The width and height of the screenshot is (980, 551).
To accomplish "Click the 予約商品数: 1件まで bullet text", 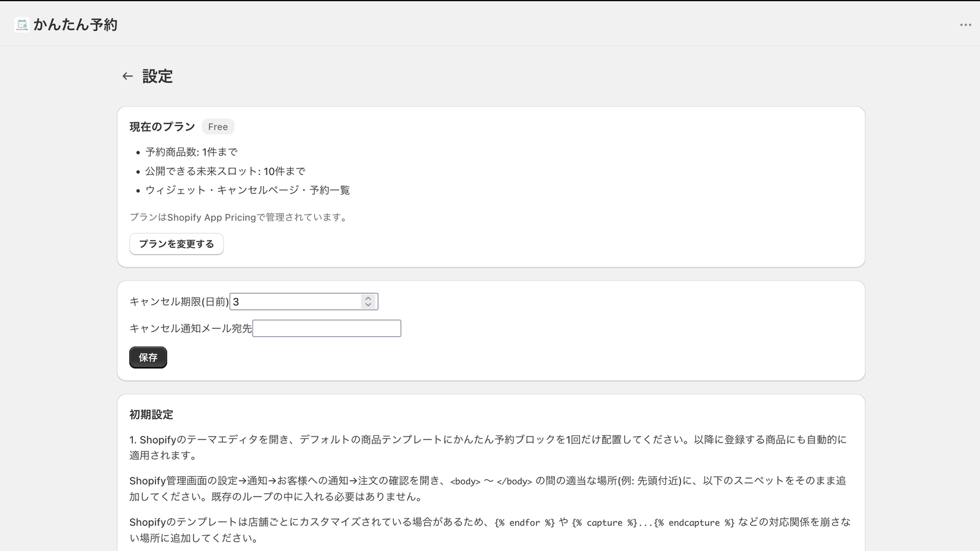I will tap(191, 152).
